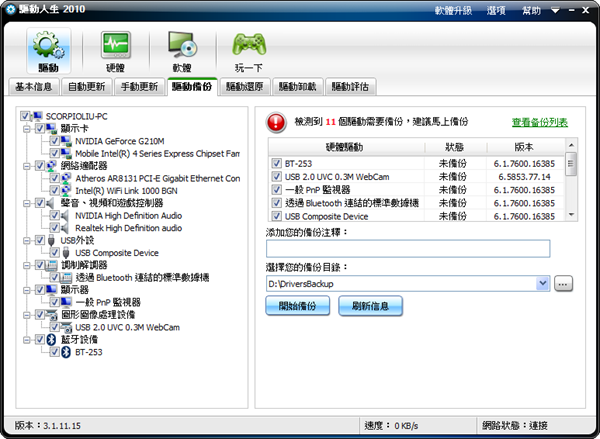This screenshot has height=439, width=600.
Task: Click the 開始備份 button
Action: 297,306
